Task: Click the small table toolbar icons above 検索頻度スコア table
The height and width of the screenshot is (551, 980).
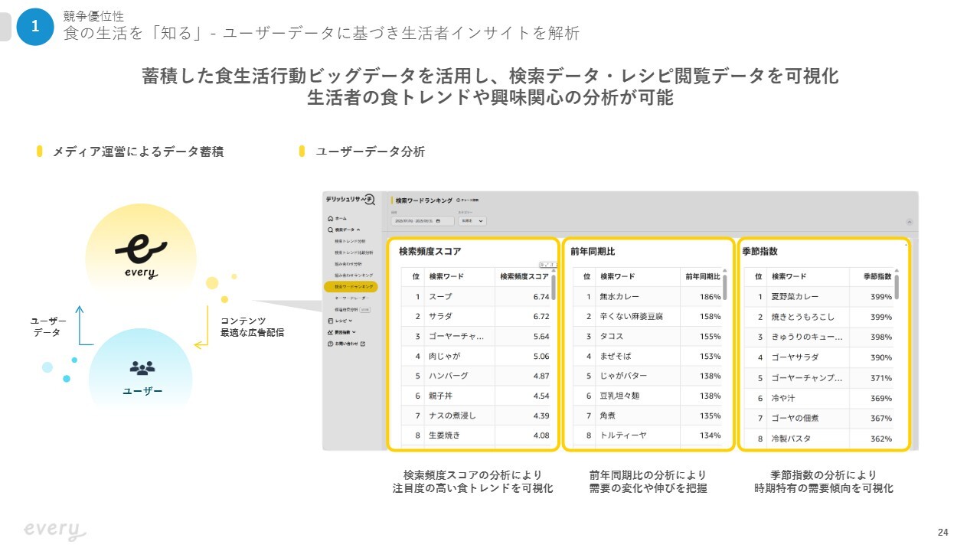Action: (548, 265)
